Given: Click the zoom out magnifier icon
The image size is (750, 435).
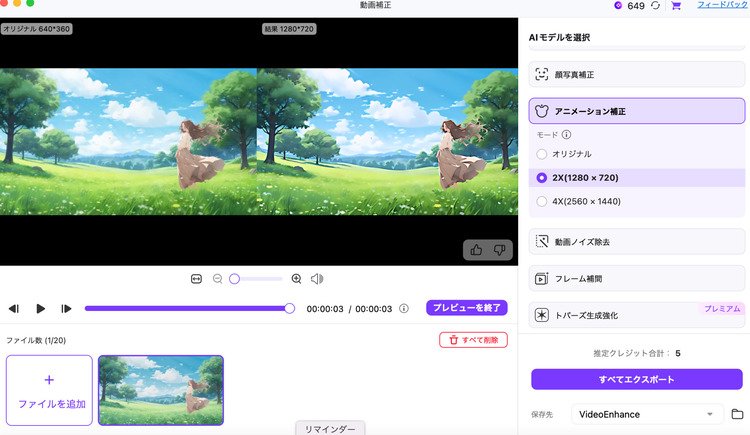Looking at the screenshot, I should point(217,279).
